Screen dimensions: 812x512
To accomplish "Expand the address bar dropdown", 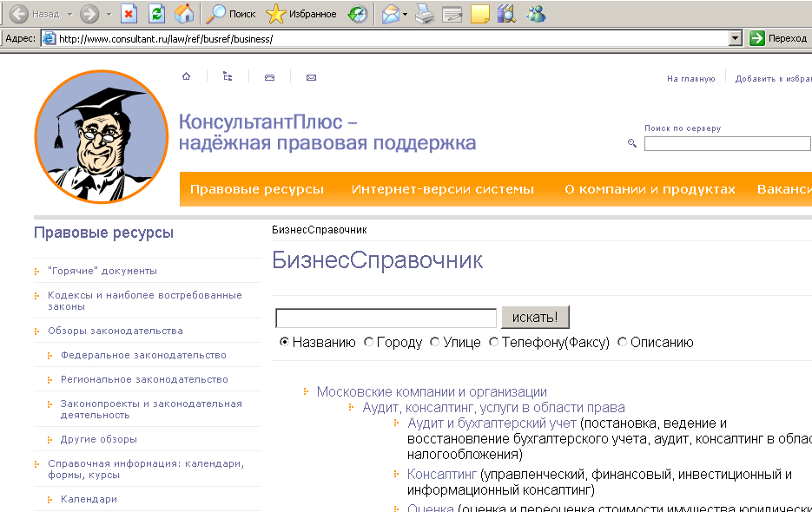I will point(736,38).
